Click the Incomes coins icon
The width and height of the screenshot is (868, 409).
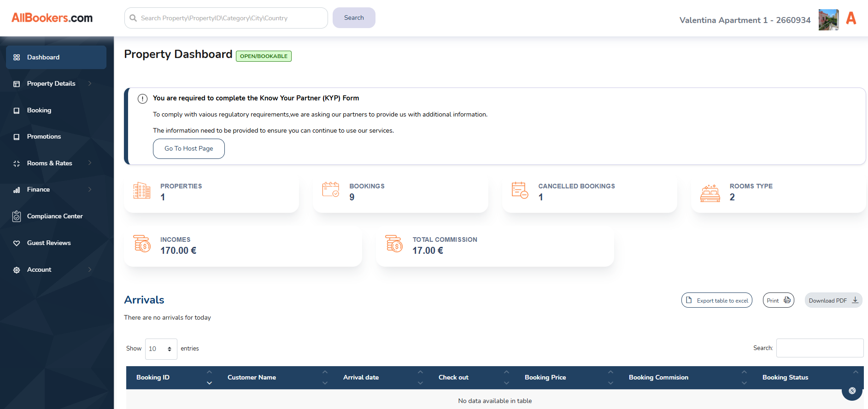tap(142, 243)
